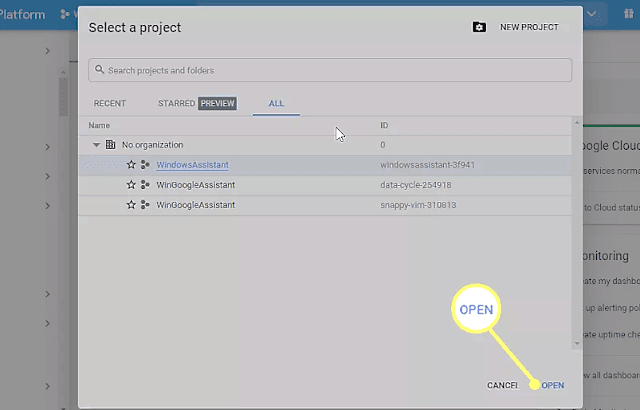Focus the Search projects and folders field

pos(330,70)
